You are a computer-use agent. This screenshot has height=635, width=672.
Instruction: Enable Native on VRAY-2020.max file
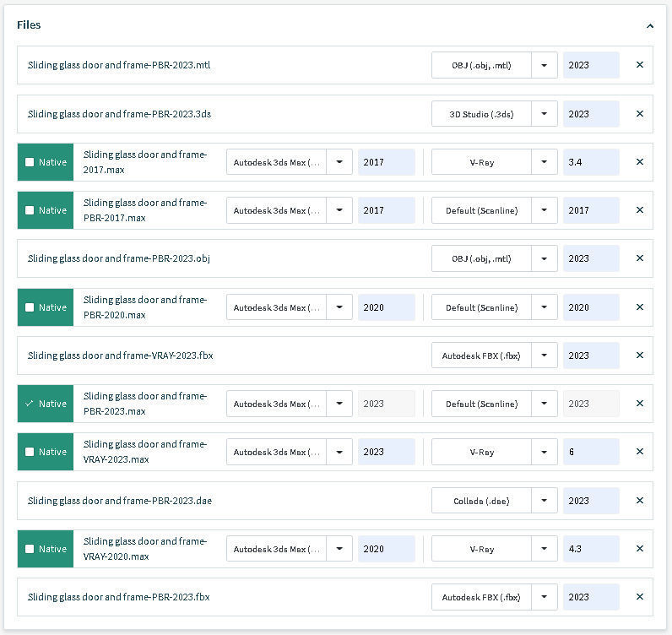[x=30, y=549]
